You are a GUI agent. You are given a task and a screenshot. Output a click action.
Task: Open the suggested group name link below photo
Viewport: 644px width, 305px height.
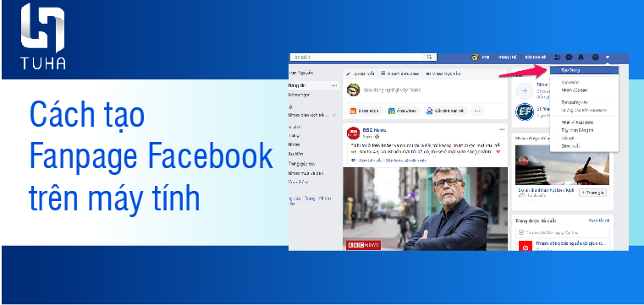tap(546, 191)
